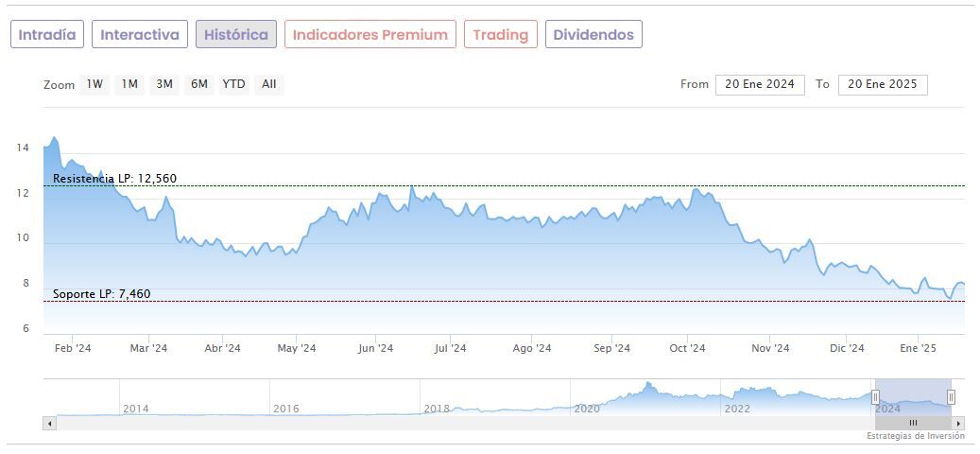Set zoom range to 1M
The image size is (980, 454).
point(129,84)
